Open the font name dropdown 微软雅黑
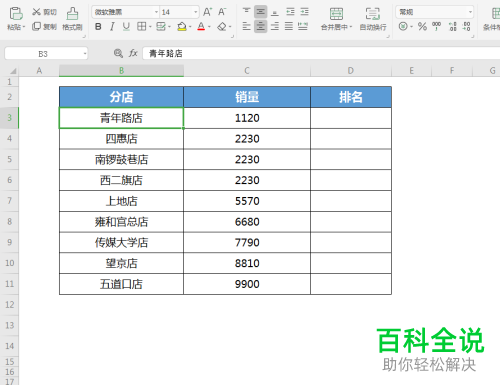The width and height of the screenshot is (500, 385). coord(156,12)
